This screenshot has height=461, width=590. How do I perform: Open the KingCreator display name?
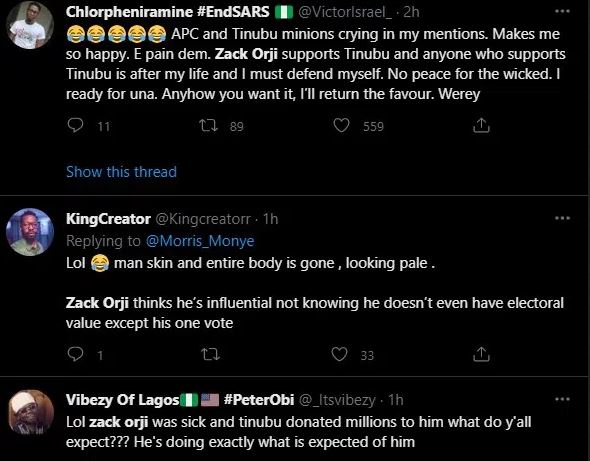pos(108,219)
